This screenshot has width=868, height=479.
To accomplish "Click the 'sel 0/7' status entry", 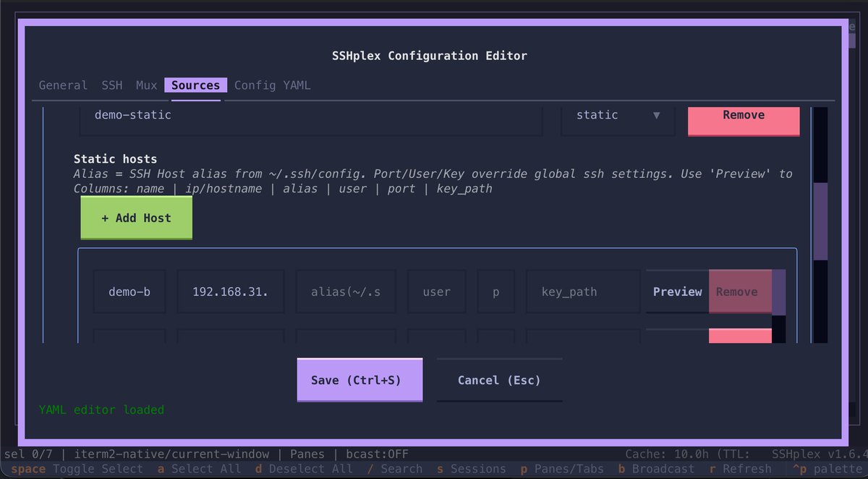I will coord(30,454).
